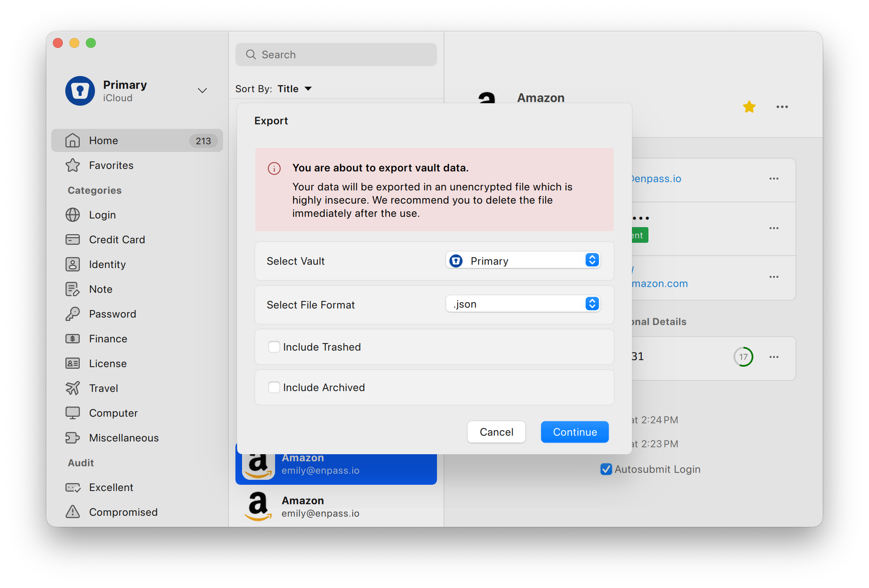The image size is (869, 588).
Task: Open options for the one-time code field
Action: (x=774, y=357)
